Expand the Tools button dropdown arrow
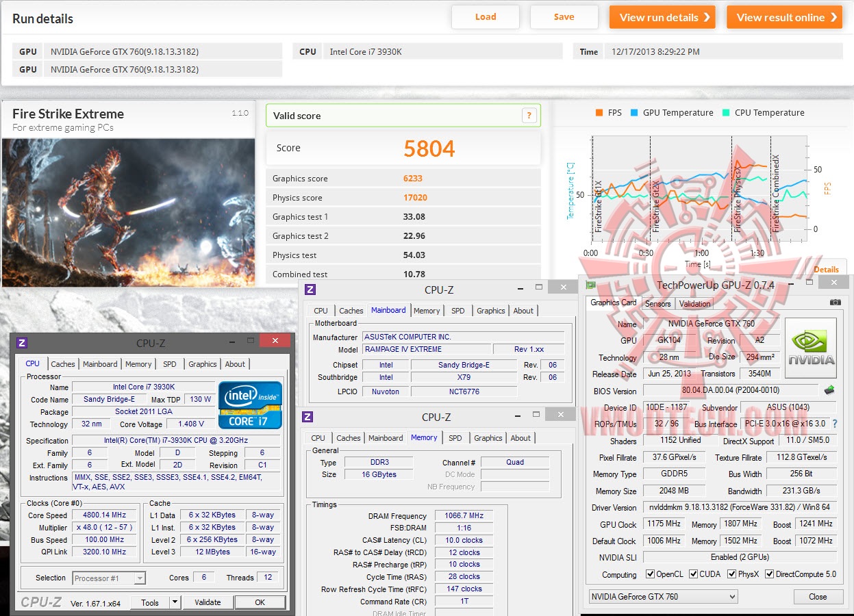Viewport: 854px width, 616px height. [175, 602]
